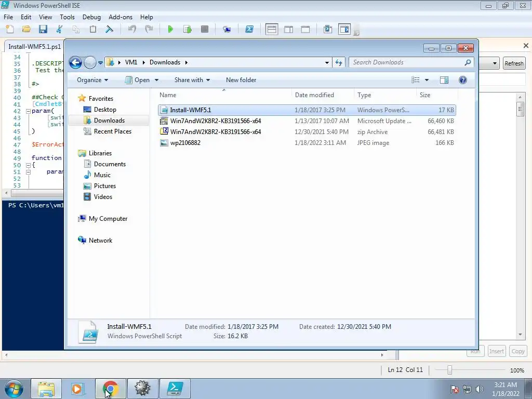Open the recent pages dropdown beside Forward

coord(100,62)
